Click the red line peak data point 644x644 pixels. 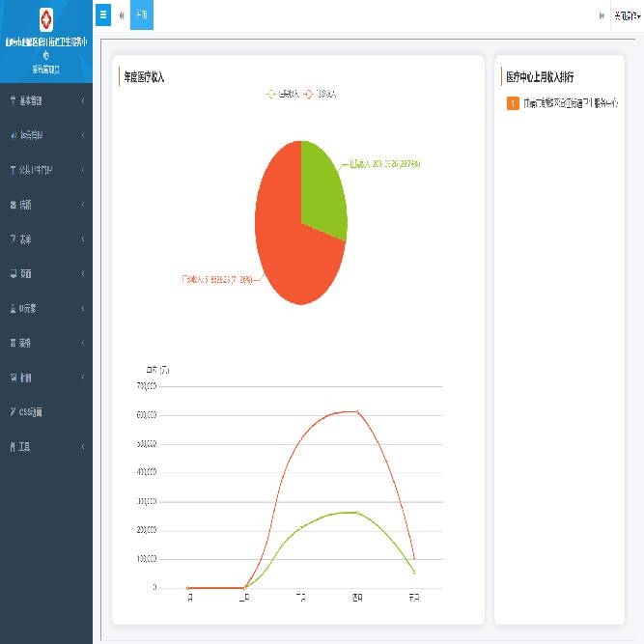(357, 411)
